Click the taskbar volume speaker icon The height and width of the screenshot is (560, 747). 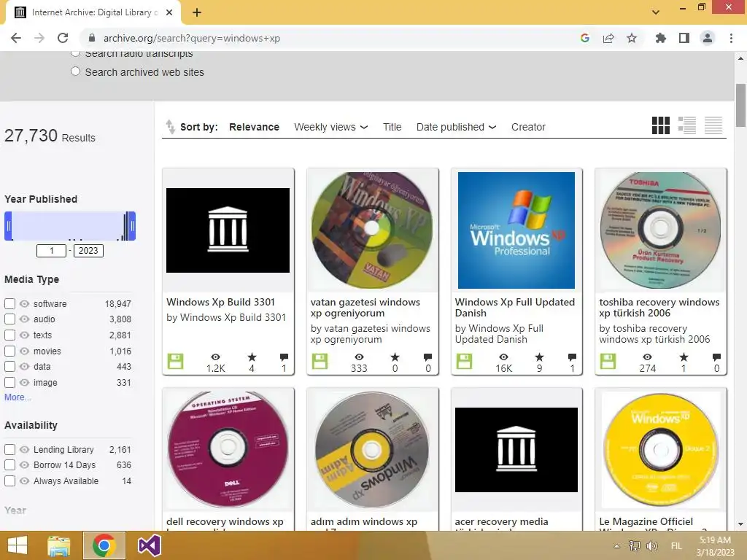pyautogui.click(x=652, y=545)
